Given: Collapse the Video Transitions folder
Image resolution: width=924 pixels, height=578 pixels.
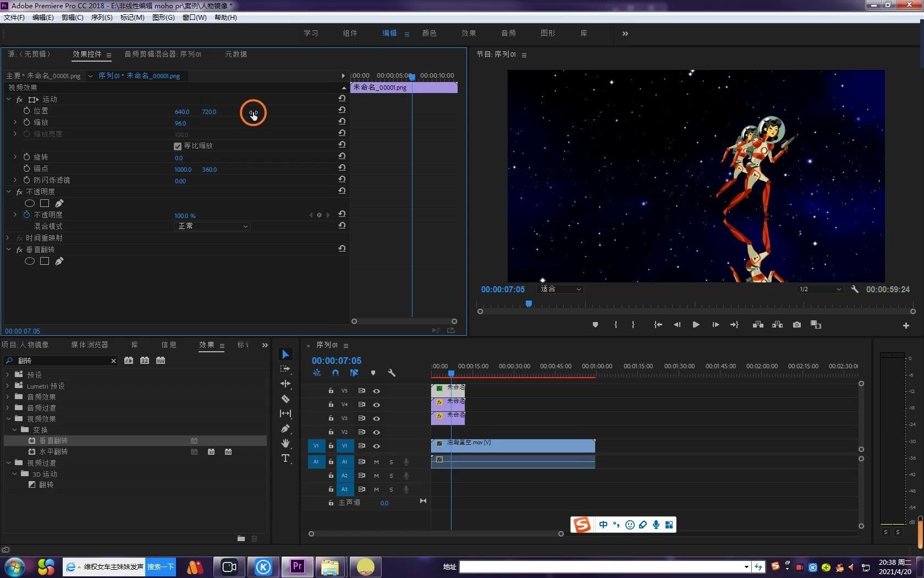Looking at the screenshot, I should coord(8,463).
